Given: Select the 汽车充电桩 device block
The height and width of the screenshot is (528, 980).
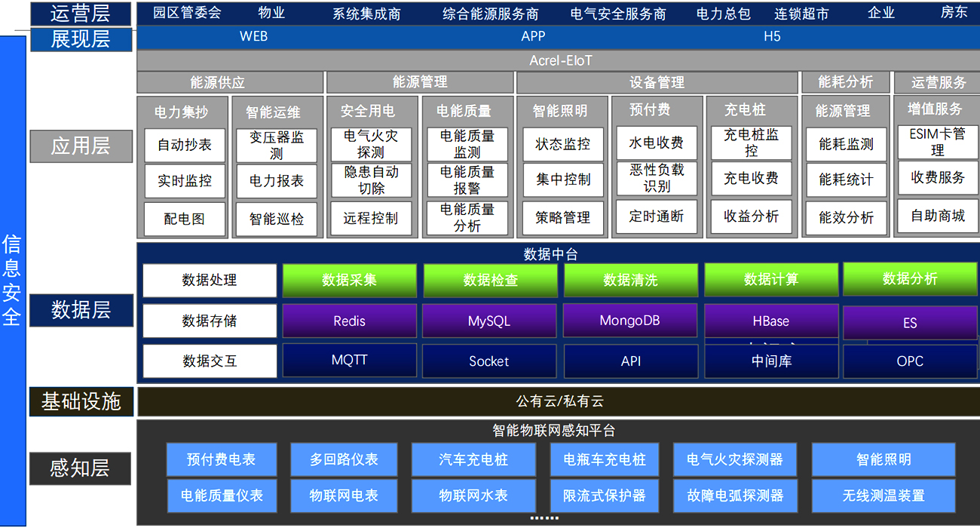Looking at the screenshot, I should [473, 459].
